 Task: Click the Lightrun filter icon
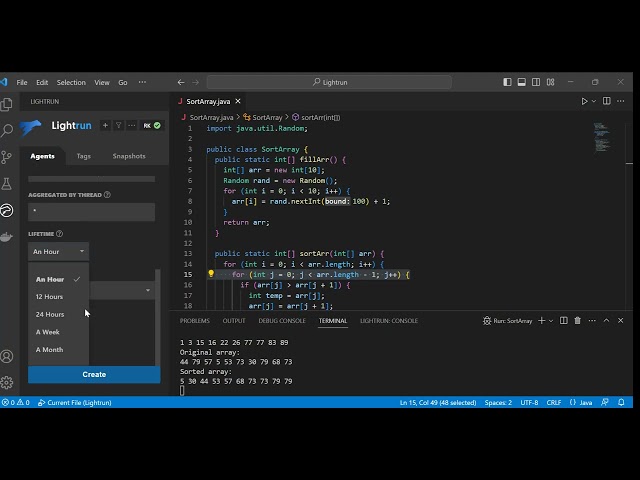(x=118, y=125)
